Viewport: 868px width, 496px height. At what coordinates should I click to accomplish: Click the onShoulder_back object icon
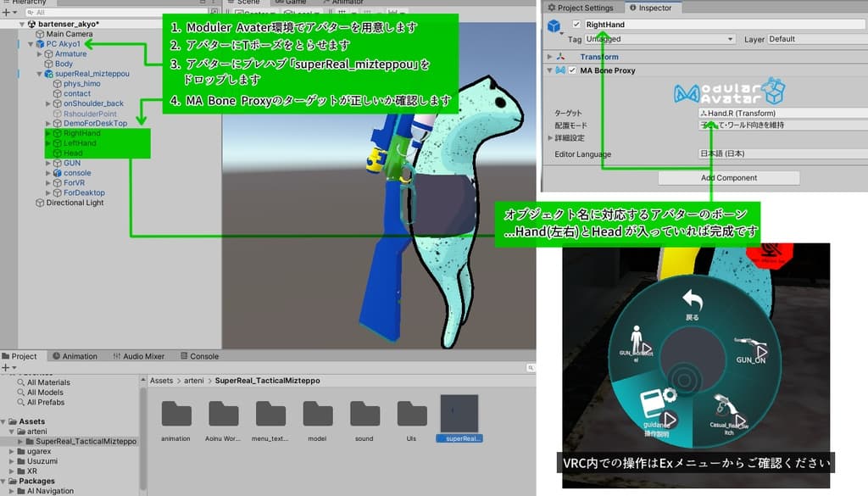57,103
